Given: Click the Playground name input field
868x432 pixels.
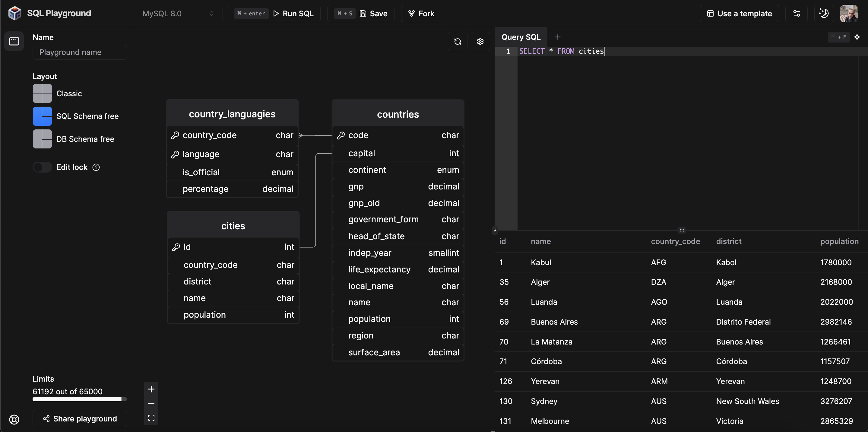Looking at the screenshot, I should 80,52.
